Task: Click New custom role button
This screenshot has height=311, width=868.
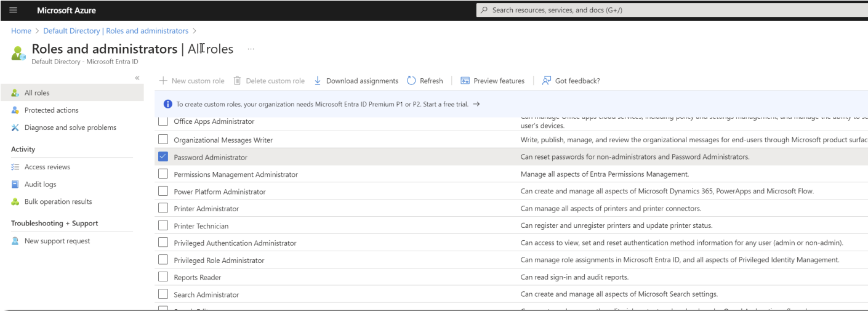Action: coord(191,81)
